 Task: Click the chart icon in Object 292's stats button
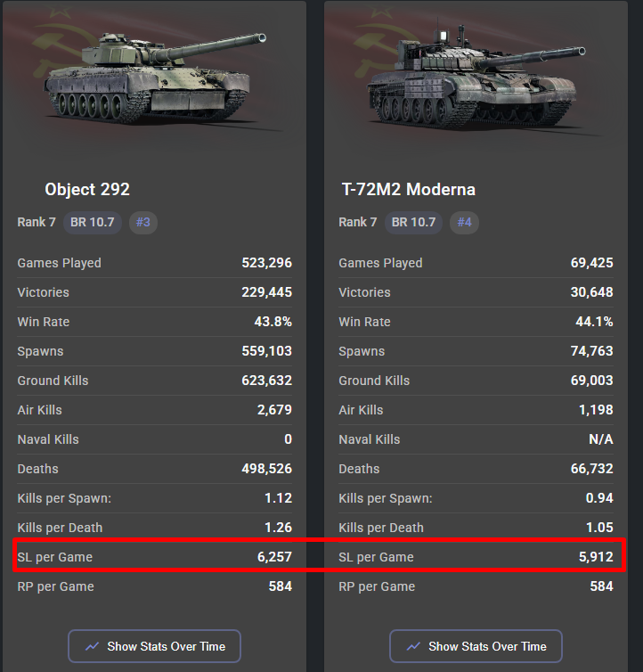click(x=92, y=646)
